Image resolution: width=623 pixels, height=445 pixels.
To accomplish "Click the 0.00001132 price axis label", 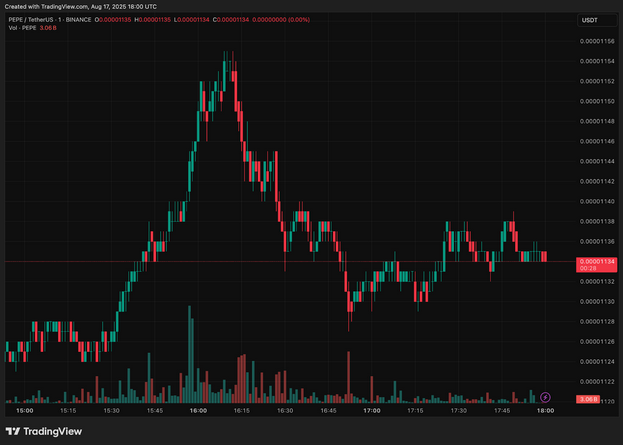I will [x=597, y=282].
